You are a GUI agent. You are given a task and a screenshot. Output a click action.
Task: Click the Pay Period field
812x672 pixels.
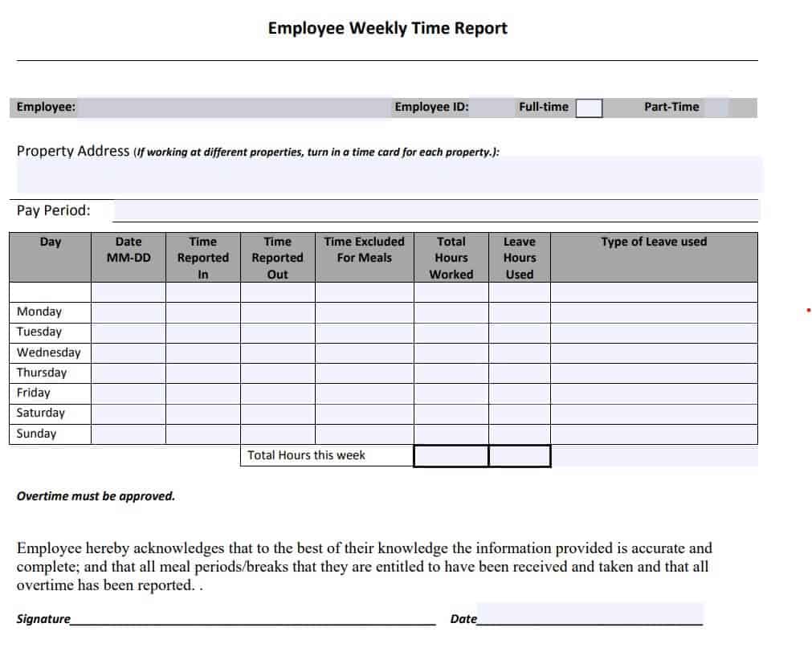point(436,211)
